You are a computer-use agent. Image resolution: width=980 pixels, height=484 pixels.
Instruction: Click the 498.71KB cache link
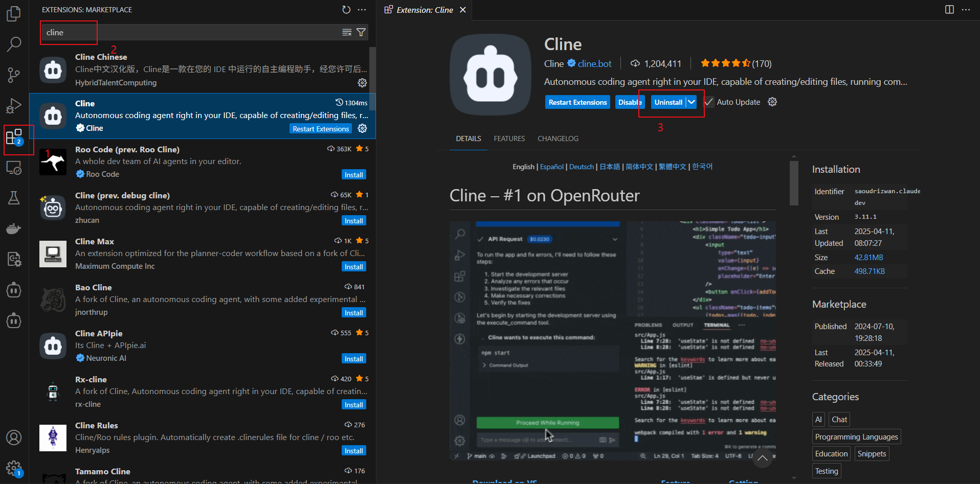pos(870,271)
